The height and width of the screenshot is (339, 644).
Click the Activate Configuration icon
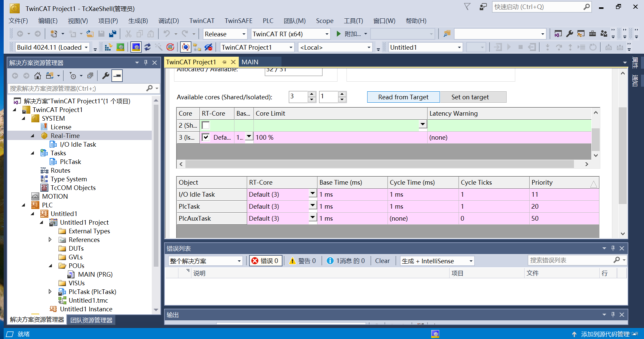pyautogui.click(x=108, y=47)
